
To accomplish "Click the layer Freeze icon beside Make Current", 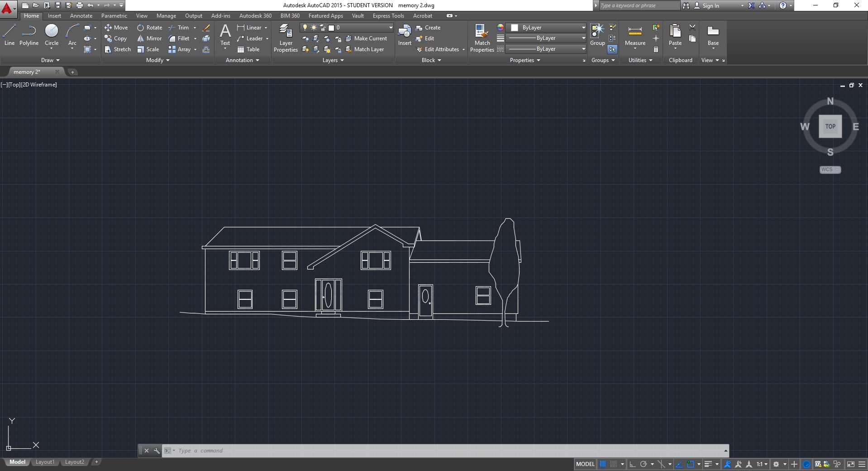I will pos(327,38).
